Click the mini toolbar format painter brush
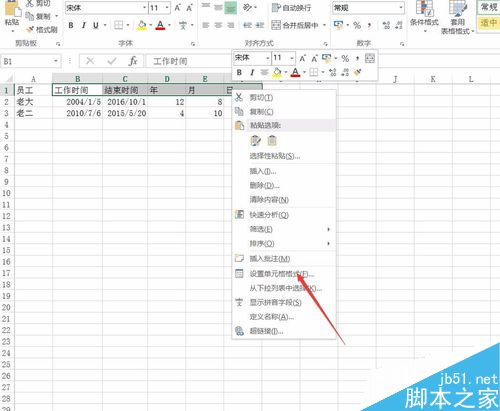This screenshot has width=500, height=411. click(358, 72)
